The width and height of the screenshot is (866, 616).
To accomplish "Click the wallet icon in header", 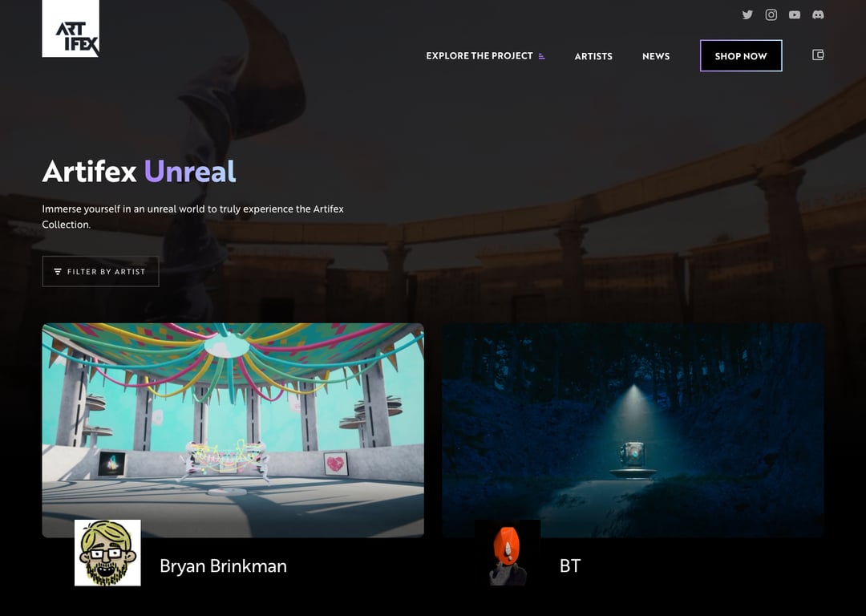I will (818, 55).
